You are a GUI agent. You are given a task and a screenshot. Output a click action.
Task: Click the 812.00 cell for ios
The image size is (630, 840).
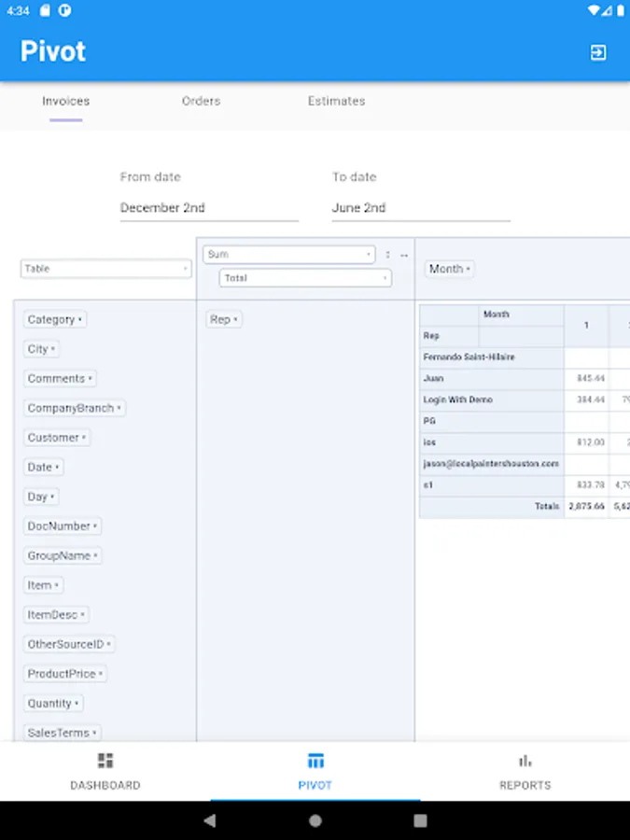(586, 442)
